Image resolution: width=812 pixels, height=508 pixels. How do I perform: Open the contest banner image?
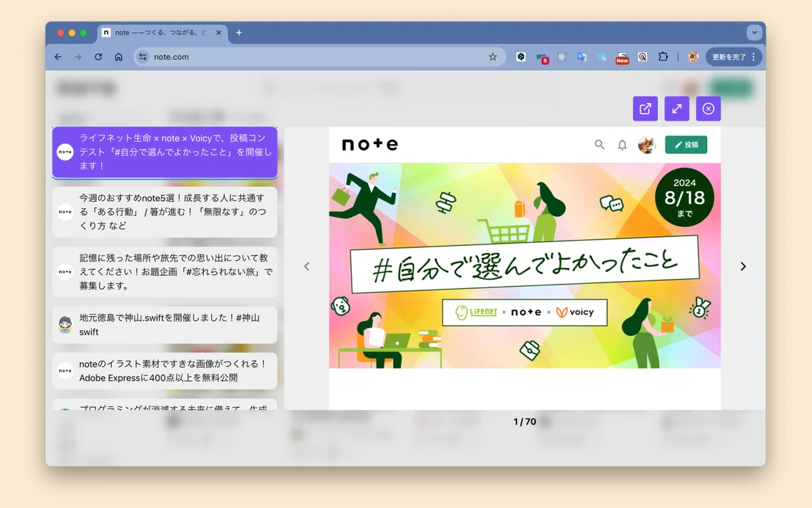tap(525, 266)
